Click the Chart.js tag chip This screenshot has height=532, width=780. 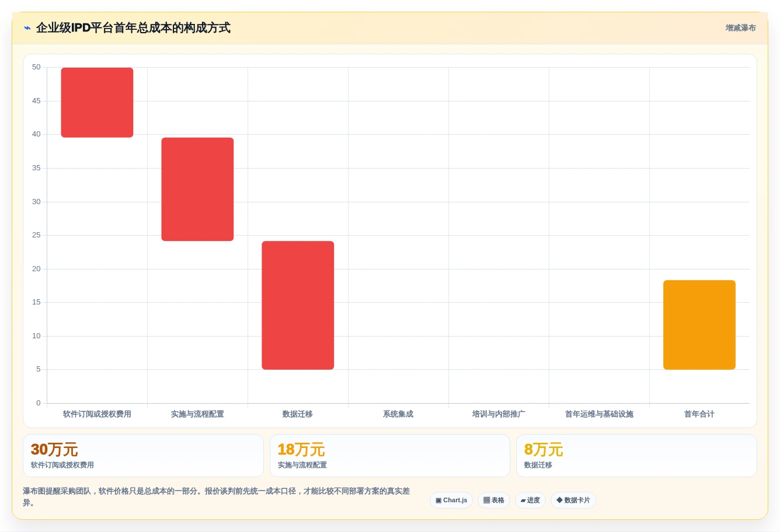pos(451,501)
